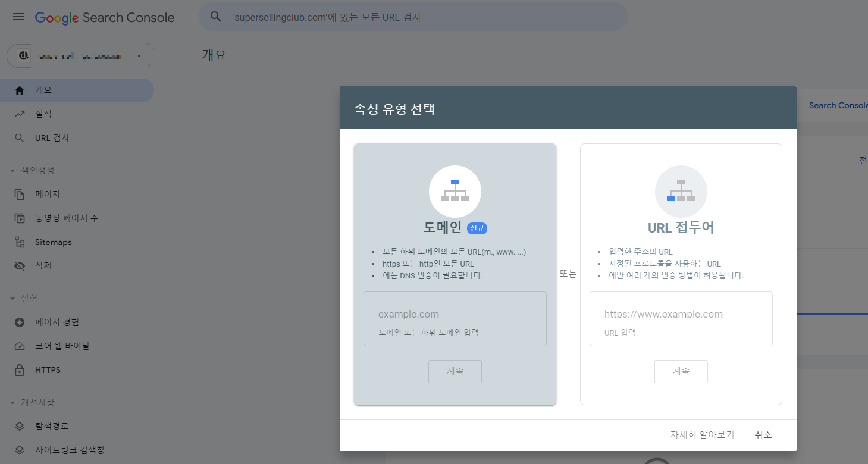
Task: Click the URL 접두어 property type icon
Action: (x=681, y=191)
